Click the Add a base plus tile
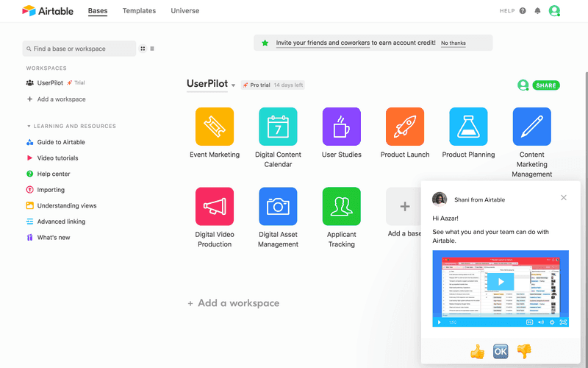 (404, 206)
